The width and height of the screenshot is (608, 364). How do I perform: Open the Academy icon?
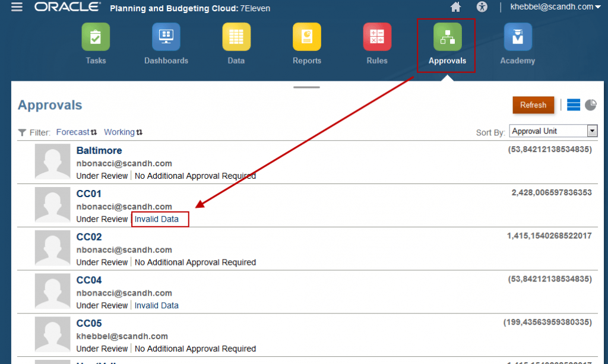518,37
